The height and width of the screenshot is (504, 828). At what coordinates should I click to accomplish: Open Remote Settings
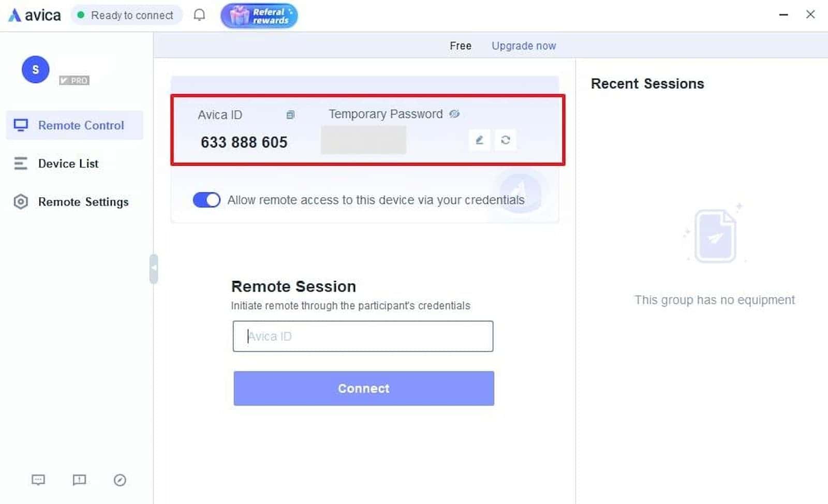pos(83,202)
